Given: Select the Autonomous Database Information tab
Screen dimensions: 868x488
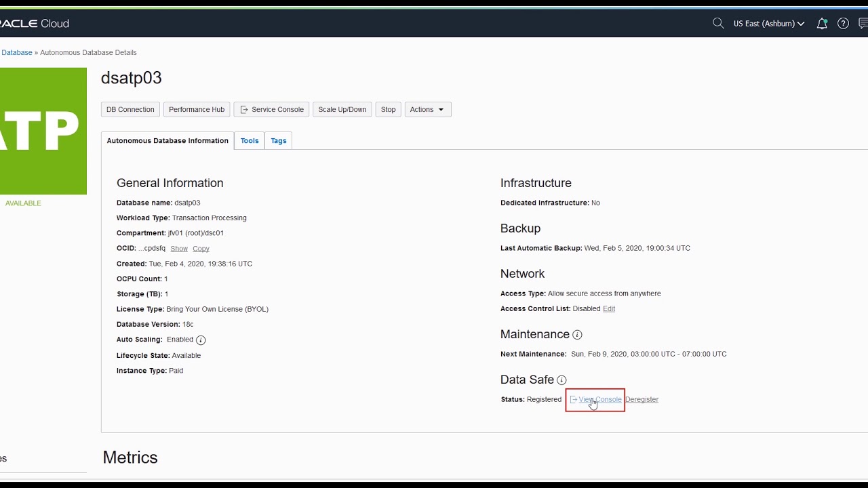Looking at the screenshot, I should point(167,140).
